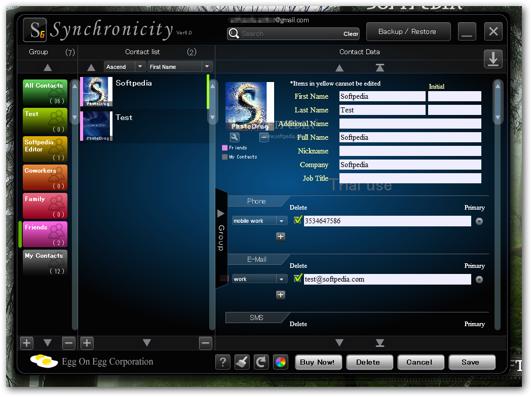Click the Contact Data scrollbar down arrow
Screen dimensions: 532x397
pos(498,117)
